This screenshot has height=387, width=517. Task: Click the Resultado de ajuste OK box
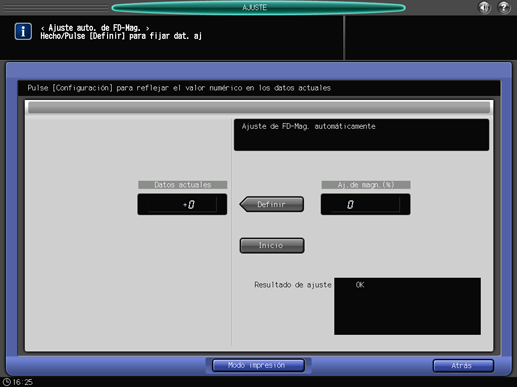(x=407, y=306)
